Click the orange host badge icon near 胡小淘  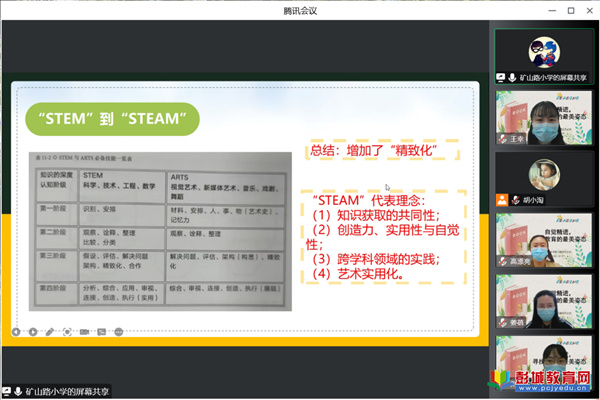[502, 200]
